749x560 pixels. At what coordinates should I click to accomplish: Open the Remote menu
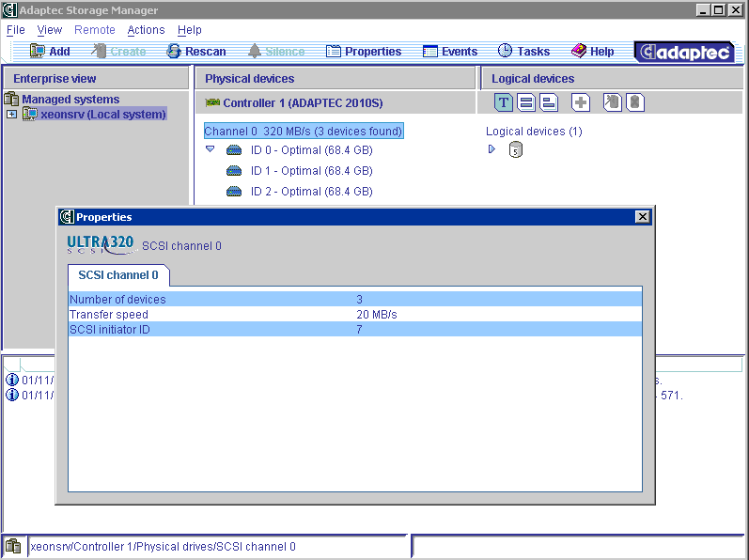tap(95, 30)
